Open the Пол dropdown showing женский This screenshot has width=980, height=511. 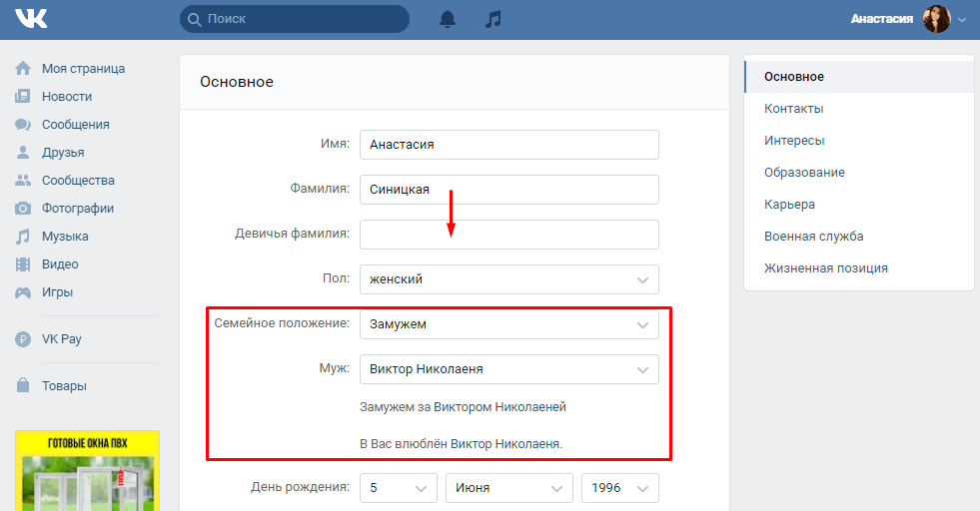tap(509, 279)
